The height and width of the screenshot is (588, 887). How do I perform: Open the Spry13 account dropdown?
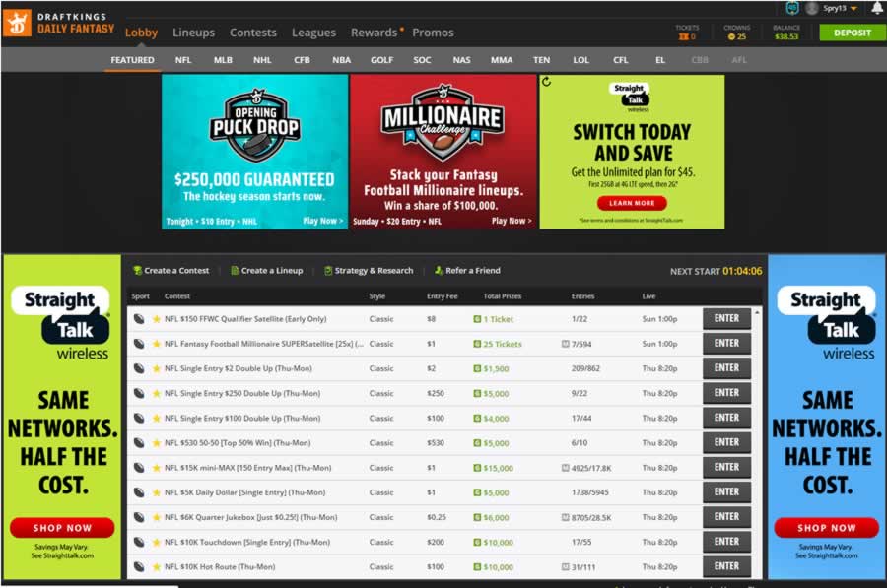click(x=840, y=8)
